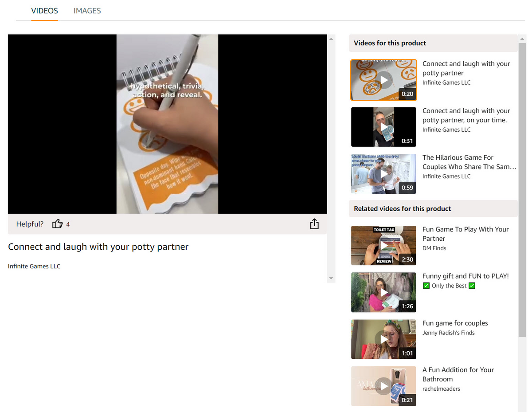
Task: Play the 1:01 Fun game for couples video
Action: 383,339
